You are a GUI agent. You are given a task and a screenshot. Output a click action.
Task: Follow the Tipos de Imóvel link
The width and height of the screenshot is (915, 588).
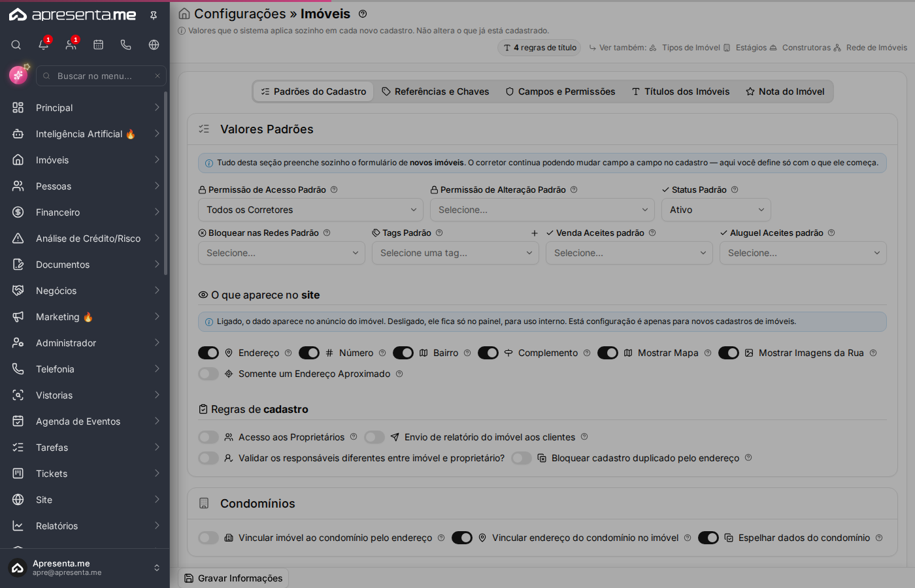686,48
